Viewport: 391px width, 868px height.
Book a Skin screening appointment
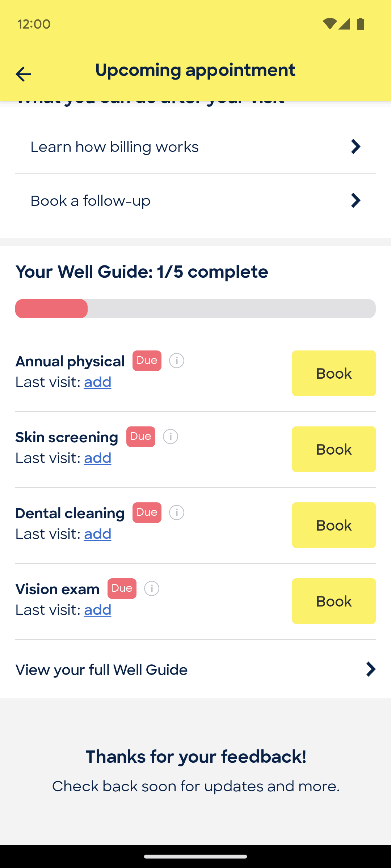pyautogui.click(x=334, y=449)
